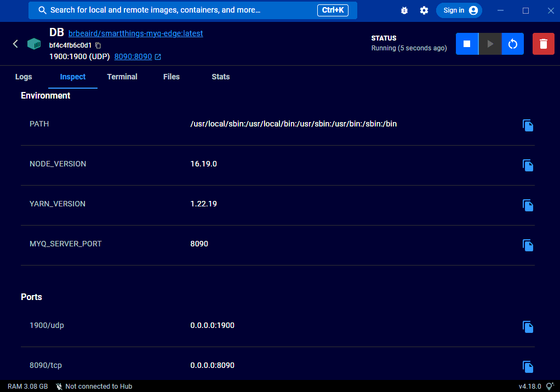Switch to the Stats tab
This screenshot has height=392, width=560.
(221, 77)
